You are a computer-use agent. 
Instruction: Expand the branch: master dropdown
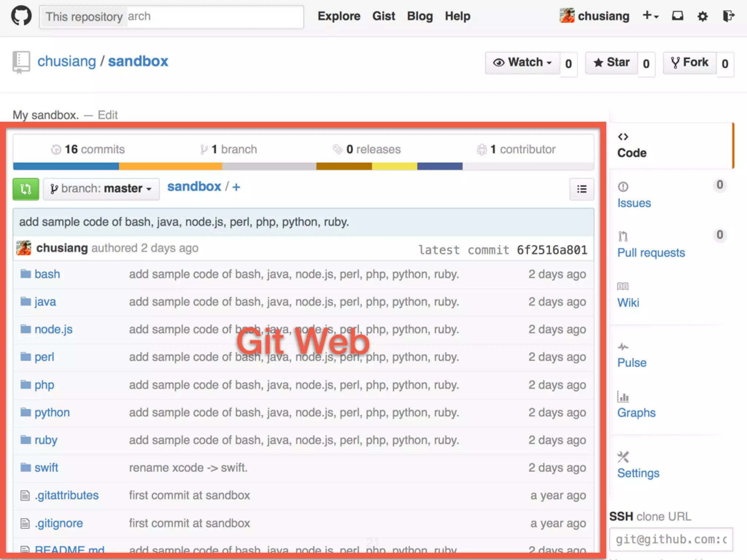[x=101, y=189]
